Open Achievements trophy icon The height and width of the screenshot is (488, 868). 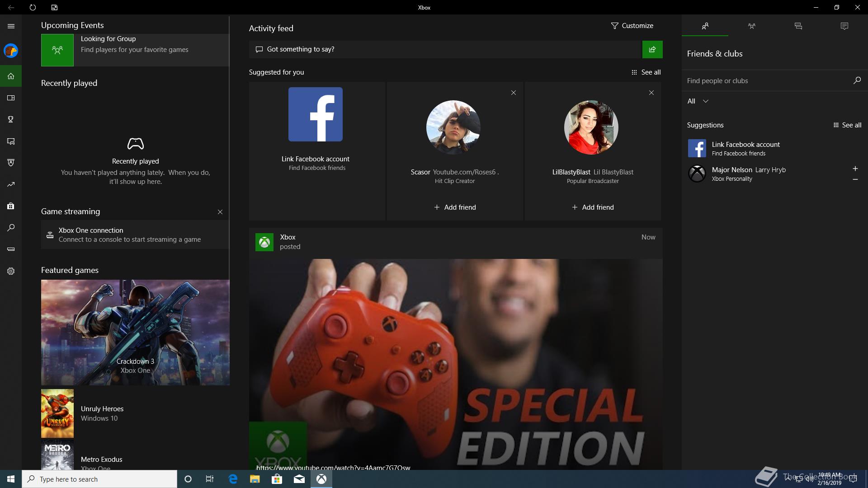click(x=11, y=119)
